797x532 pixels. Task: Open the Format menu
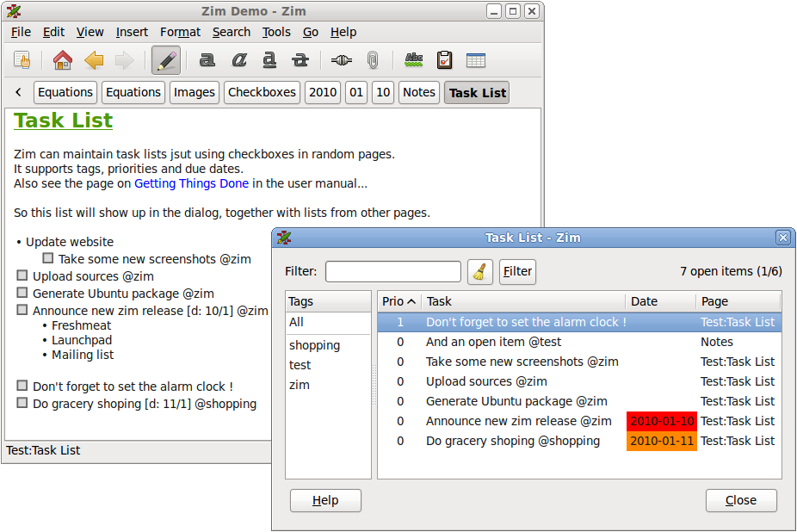coord(181,32)
